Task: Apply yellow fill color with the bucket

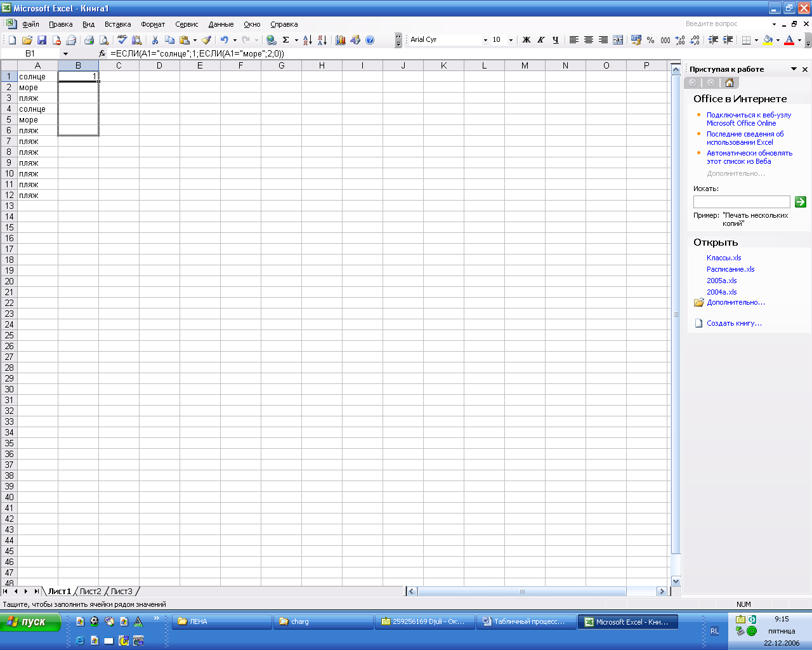Action: (x=768, y=40)
